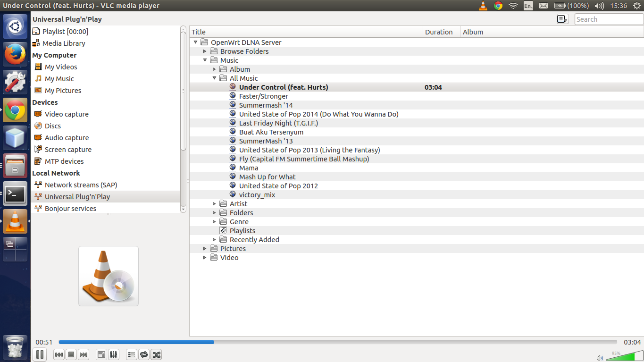
Task: Toggle the playlist visibility
Action: click(x=131, y=354)
